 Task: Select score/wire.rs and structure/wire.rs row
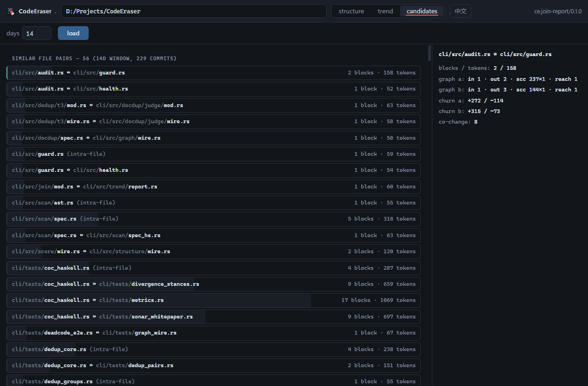214,251
